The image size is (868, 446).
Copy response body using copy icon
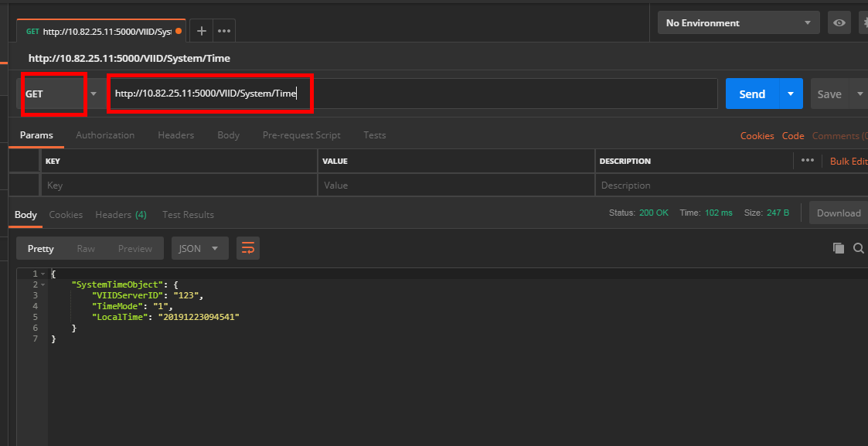point(838,248)
